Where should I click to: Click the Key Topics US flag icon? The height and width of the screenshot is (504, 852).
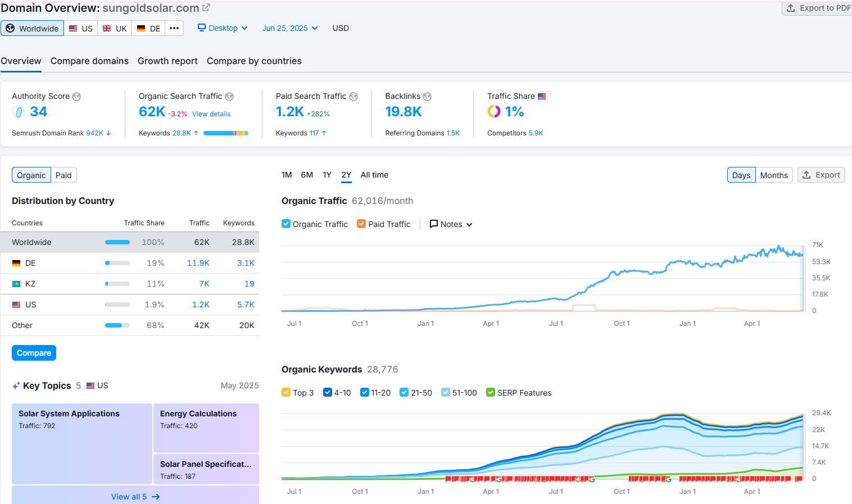coord(90,385)
